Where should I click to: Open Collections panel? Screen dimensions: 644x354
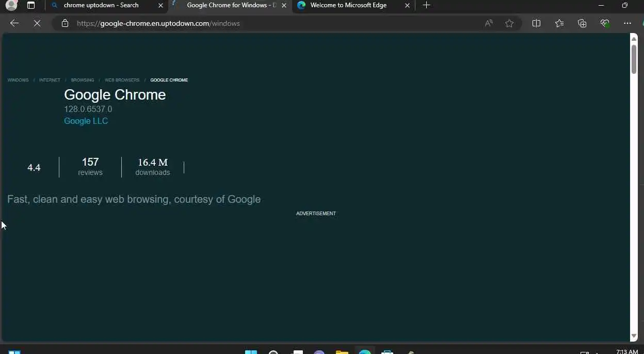582,23
